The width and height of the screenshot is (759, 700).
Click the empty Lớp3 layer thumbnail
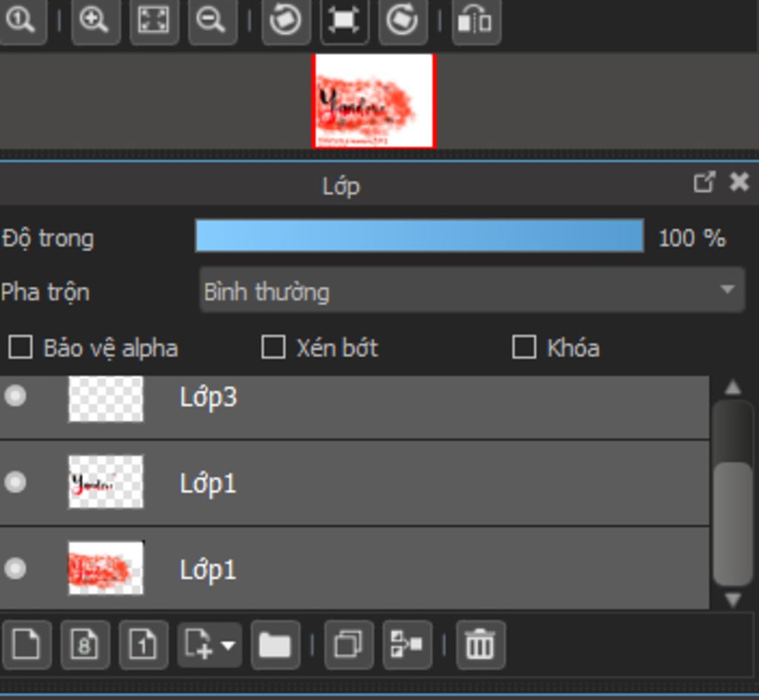point(106,399)
